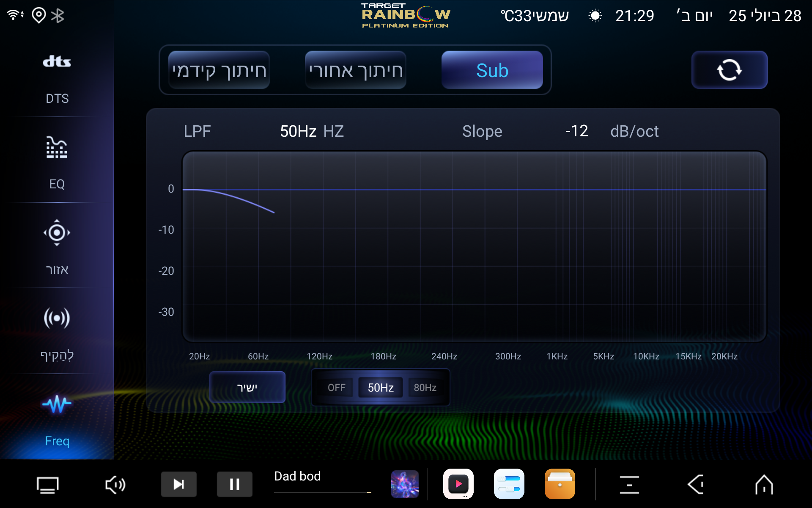Click the LPF label
Screen dimensions: 812x508
[197, 131]
